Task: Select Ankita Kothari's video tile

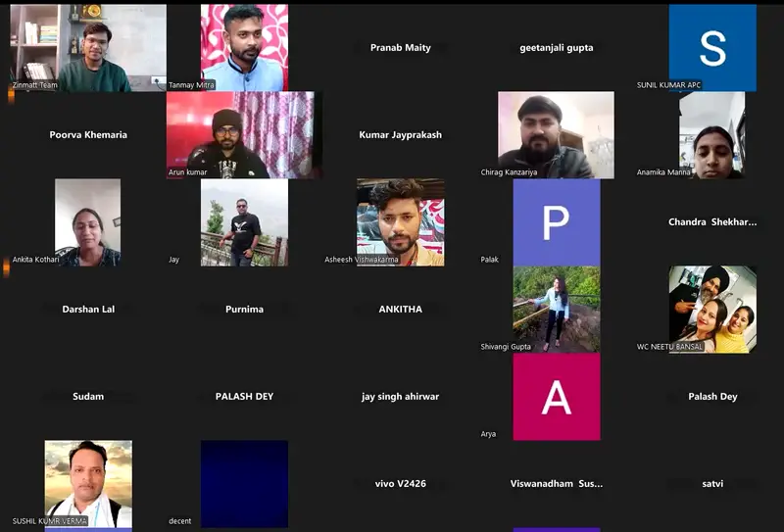Action: 87,222
